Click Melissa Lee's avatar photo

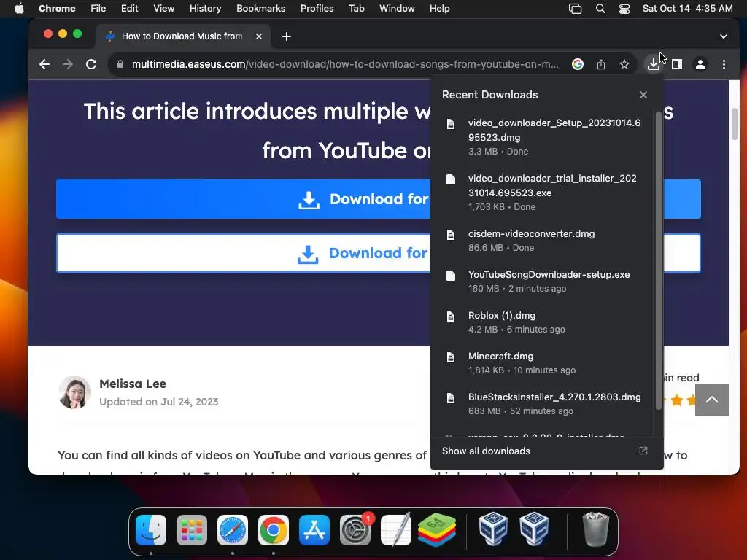(x=75, y=392)
